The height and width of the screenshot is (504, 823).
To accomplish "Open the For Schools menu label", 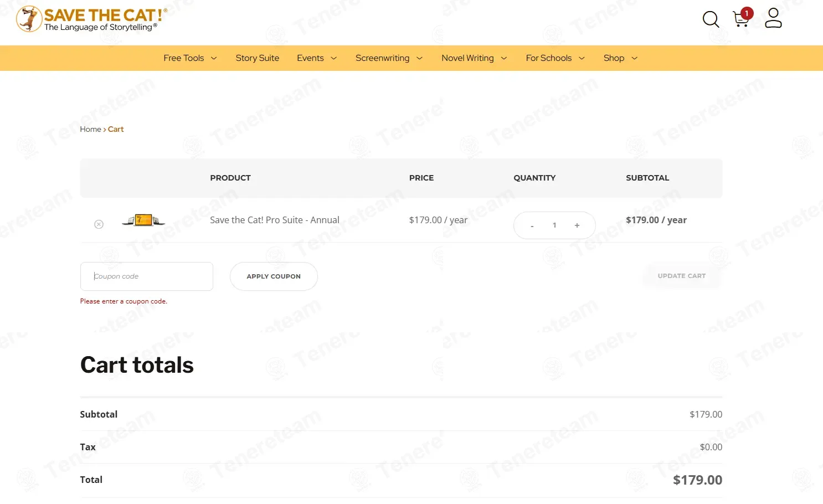I will [x=549, y=58].
